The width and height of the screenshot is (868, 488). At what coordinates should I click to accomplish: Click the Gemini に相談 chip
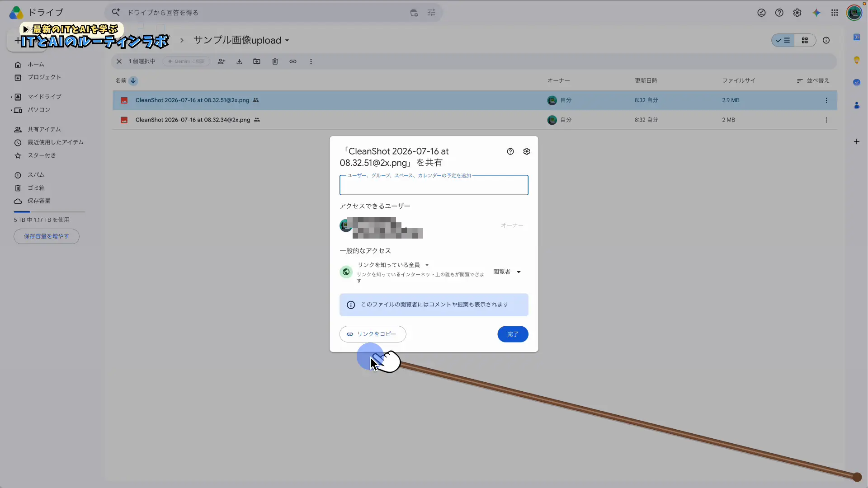(186, 61)
